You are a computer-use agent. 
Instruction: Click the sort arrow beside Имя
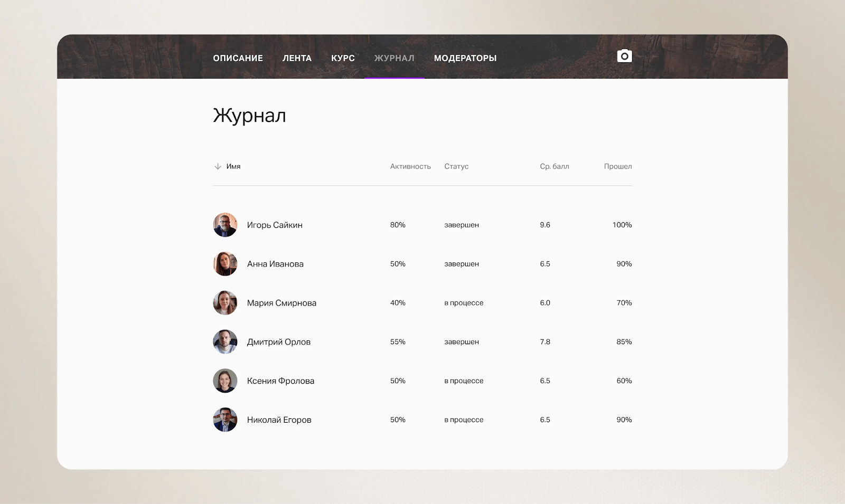[218, 167]
